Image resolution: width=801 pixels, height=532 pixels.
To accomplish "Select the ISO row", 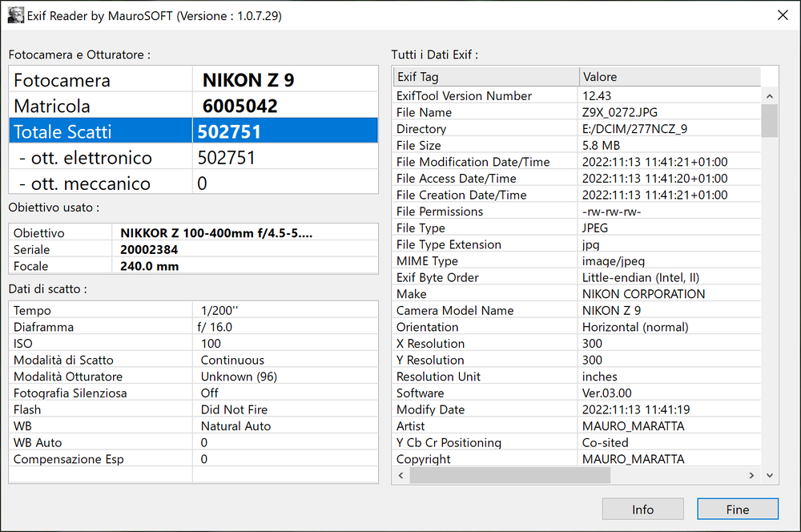I will tap(194, 343).
